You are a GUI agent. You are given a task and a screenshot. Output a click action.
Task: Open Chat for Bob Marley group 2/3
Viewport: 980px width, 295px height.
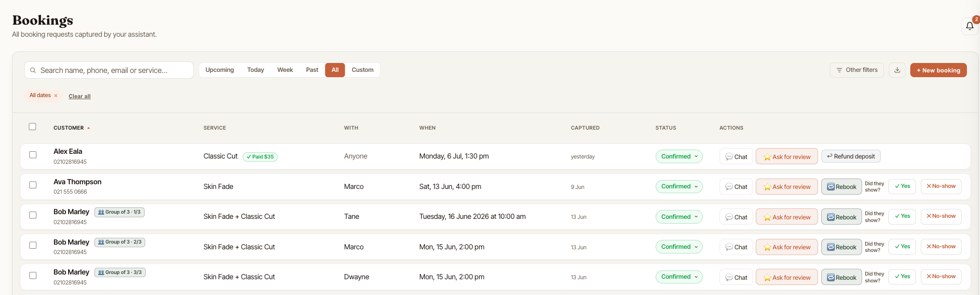tap(736, 247)
